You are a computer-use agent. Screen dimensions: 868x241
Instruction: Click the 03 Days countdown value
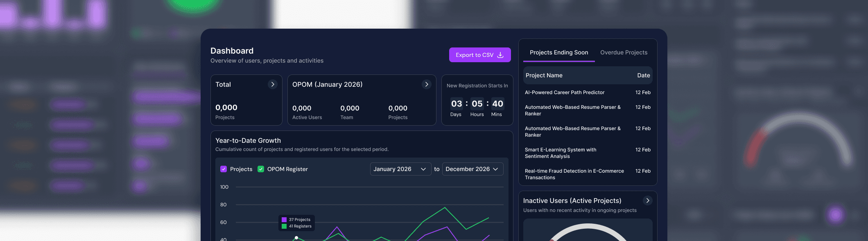pos(457,104)
